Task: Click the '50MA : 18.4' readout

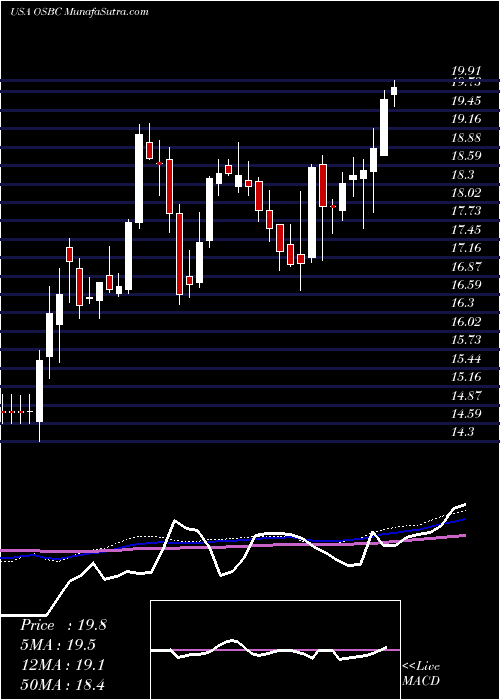Action: (63, 685)
